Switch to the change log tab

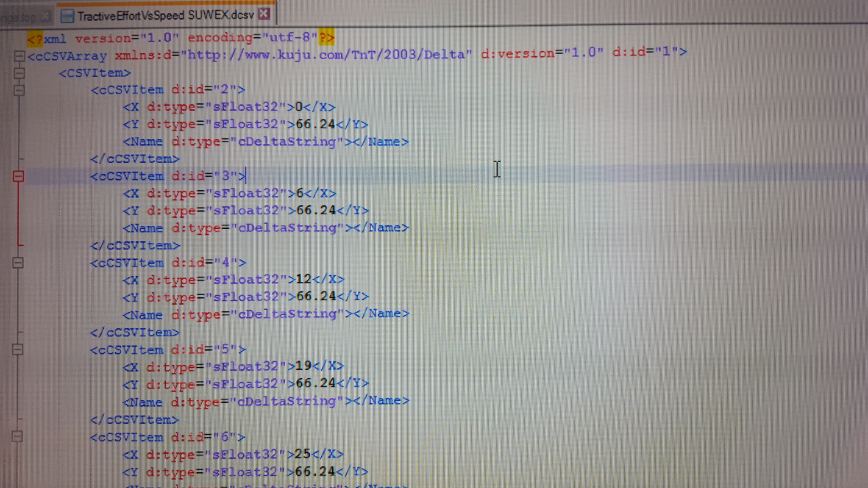(x=19, y=17)
